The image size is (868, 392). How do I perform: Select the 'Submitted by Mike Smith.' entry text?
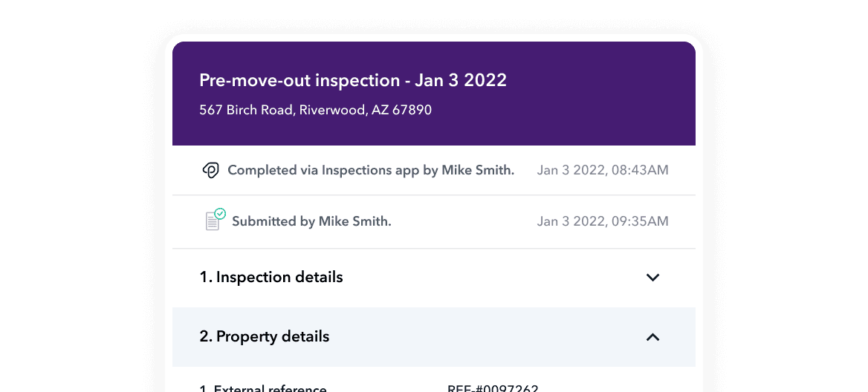pos(311,222)
